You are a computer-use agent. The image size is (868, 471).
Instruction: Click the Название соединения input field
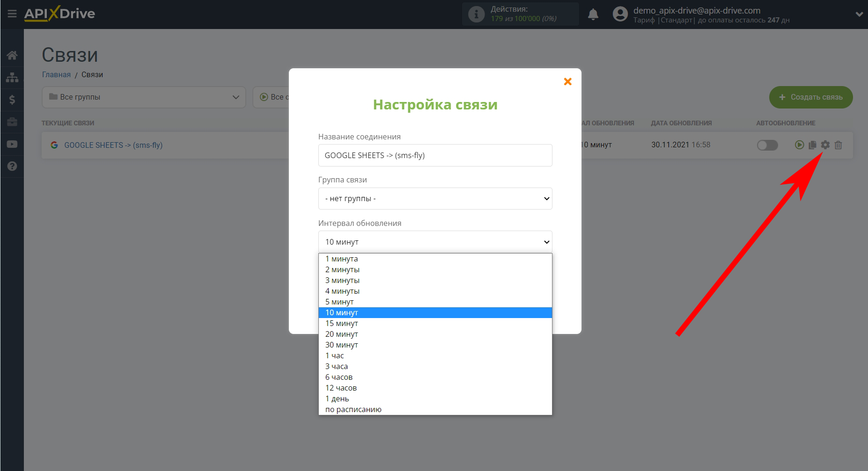click(435, 155)
